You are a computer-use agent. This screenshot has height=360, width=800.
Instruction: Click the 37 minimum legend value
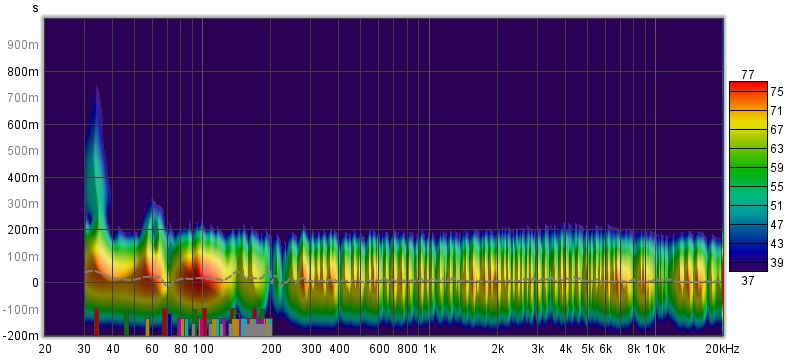(747, 280)
